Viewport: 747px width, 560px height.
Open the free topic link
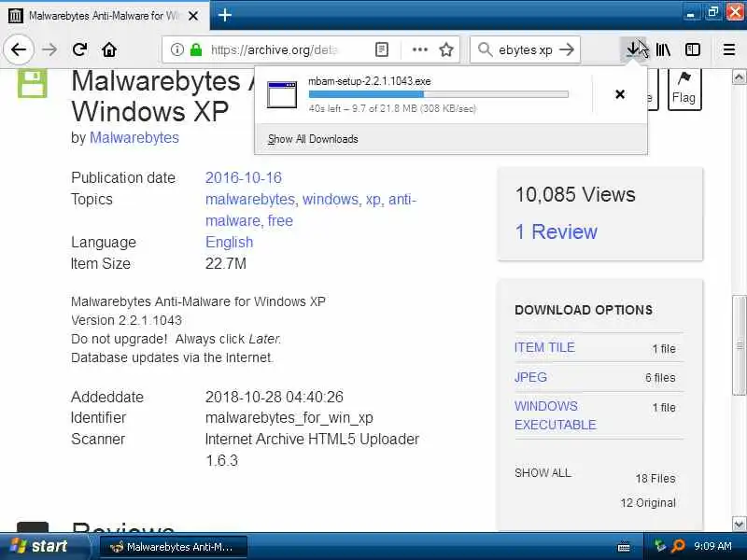[x=280, y=221]
